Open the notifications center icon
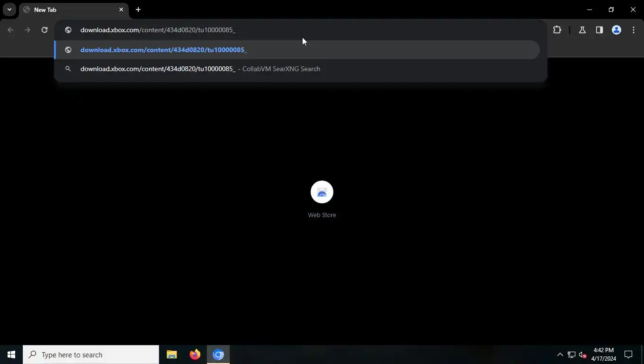Image resolution: width=644 pixels, height=364 pixels. (628, 355)
